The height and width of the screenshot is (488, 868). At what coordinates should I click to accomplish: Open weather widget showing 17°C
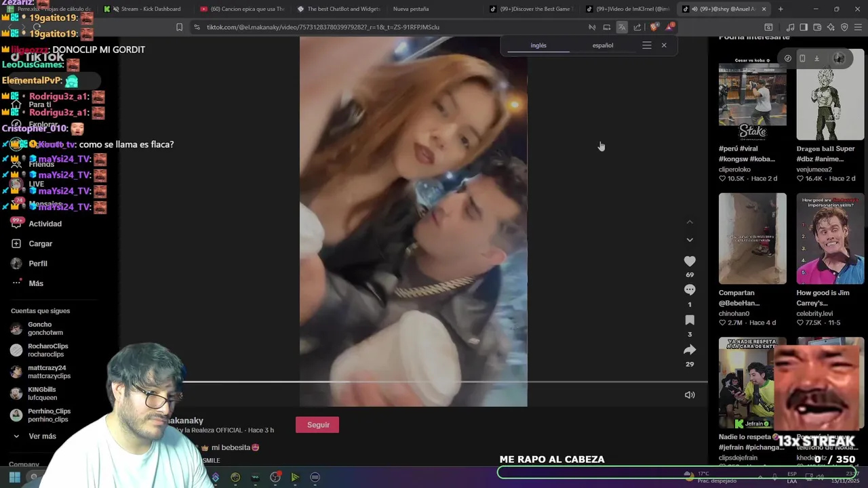(711, 477)
